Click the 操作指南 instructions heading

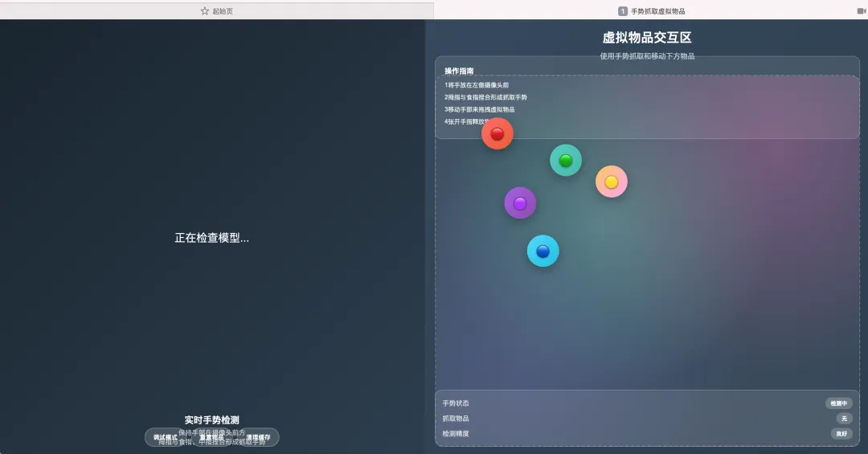(459, 72)
